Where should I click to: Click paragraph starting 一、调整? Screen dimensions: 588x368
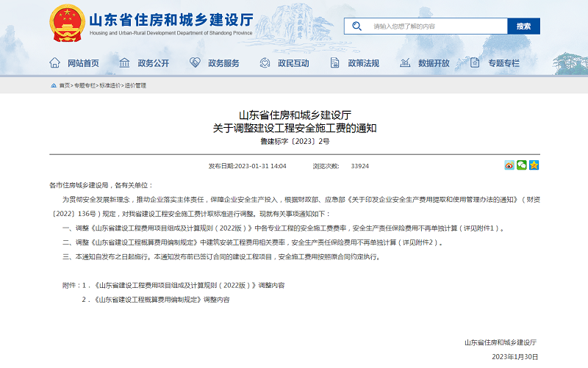(284, 228)
